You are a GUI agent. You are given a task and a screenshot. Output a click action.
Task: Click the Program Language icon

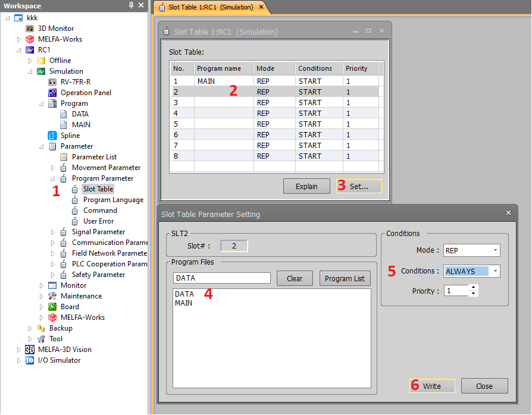click(x=74, y=200)
